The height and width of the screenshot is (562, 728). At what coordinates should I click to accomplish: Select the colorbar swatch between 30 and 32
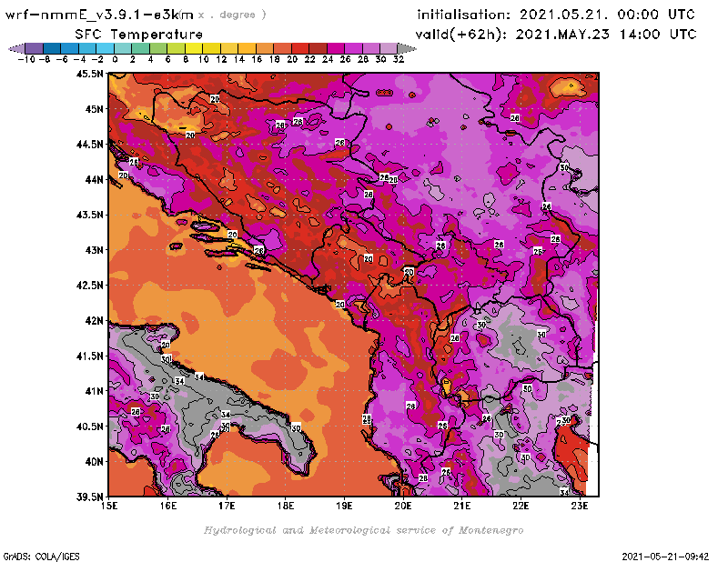point(389,48)
